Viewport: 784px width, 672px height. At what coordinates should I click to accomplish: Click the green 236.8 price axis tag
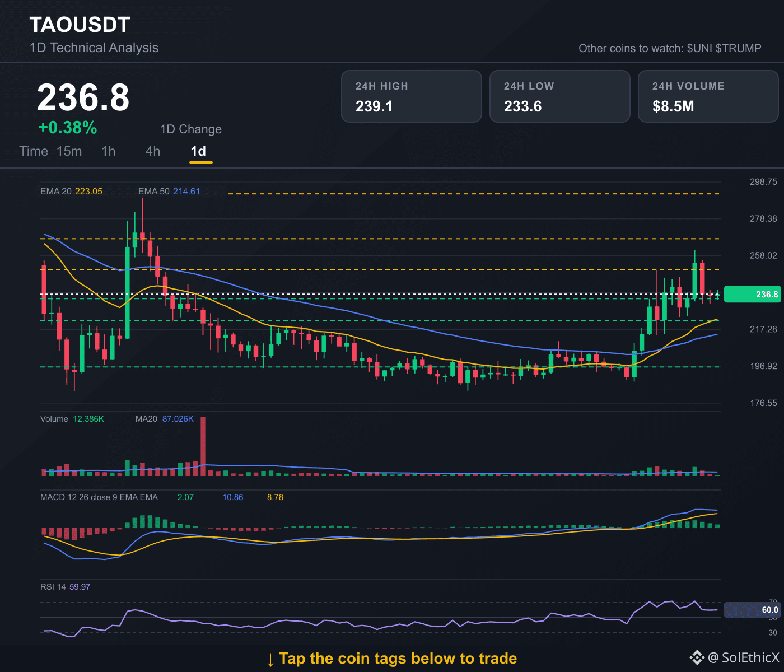click(x=752, y=294)
